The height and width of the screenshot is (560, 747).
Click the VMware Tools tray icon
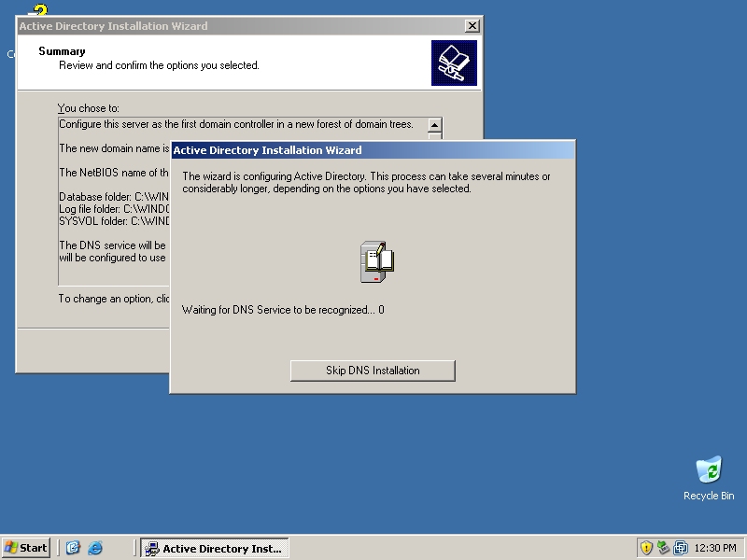(x=681, y=548)
